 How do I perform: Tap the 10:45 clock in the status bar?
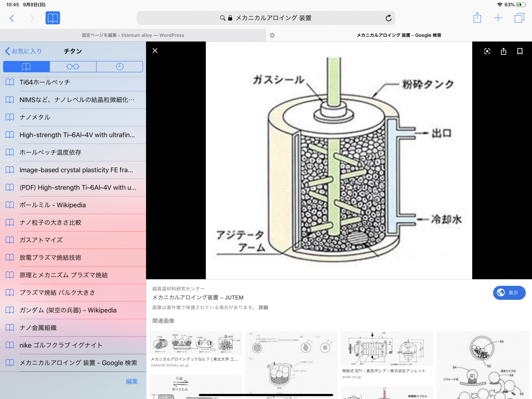point(13,5)
